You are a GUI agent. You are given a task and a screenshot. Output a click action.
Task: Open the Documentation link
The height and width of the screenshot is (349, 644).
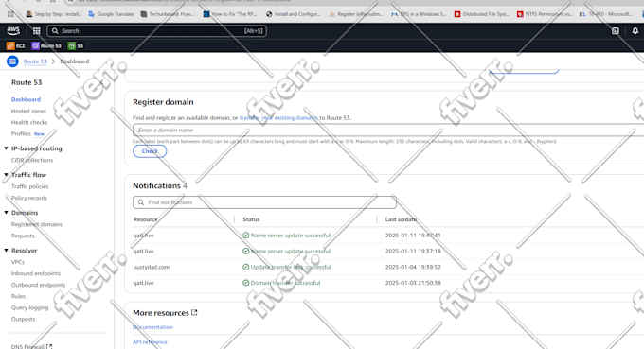coord(152,327)
